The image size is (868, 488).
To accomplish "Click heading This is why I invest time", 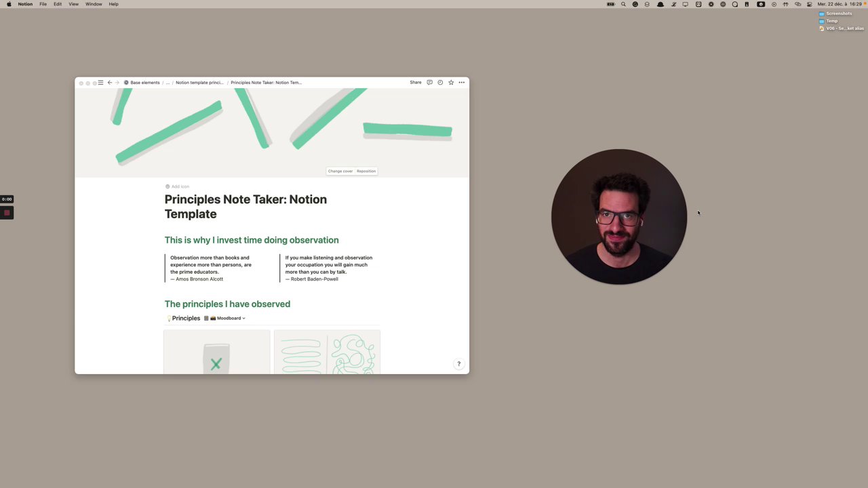I will 252,240.
